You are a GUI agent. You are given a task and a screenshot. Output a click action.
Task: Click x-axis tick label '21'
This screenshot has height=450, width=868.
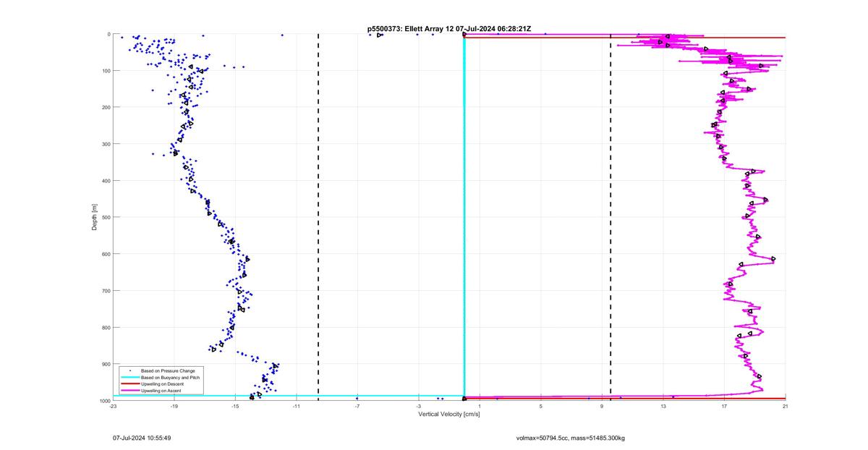tap(785, 407)
